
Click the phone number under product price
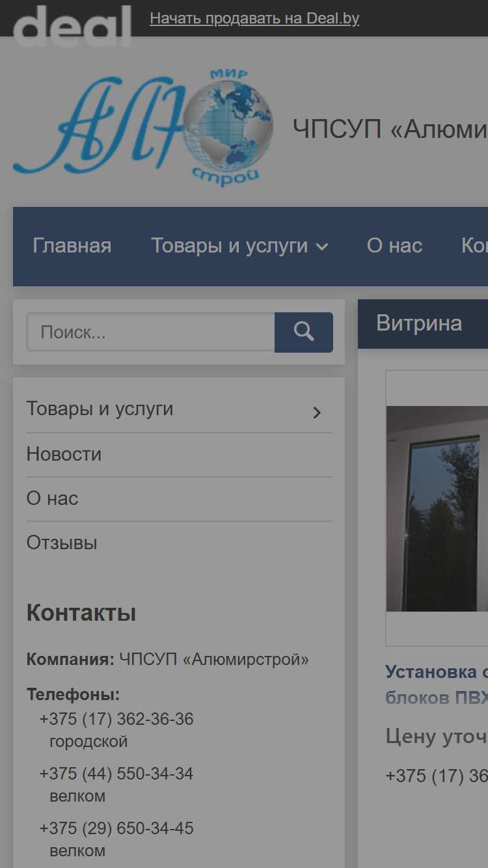pyautogui.click(x=437, y=776)
